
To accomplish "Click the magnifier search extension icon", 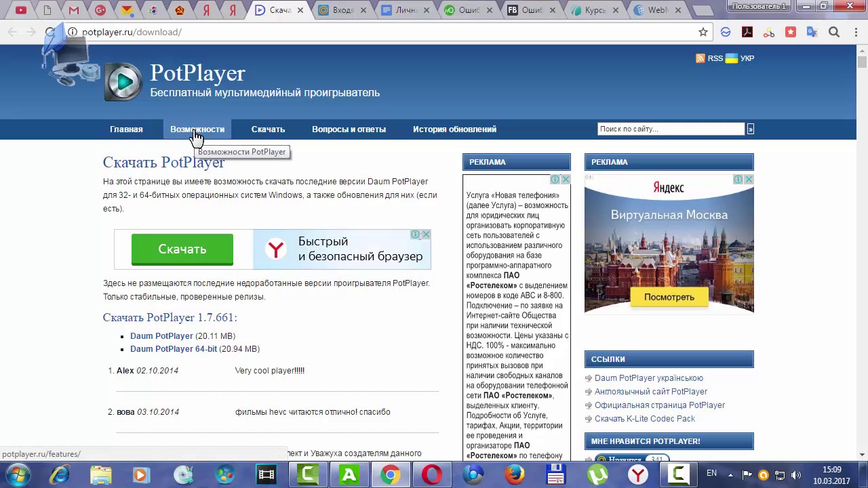I will point(834,32).
